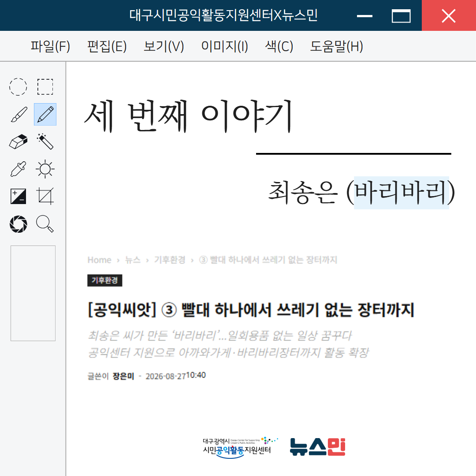
Task: Click the article headline [공익씨앗] ③
Action: pos(251,310)
